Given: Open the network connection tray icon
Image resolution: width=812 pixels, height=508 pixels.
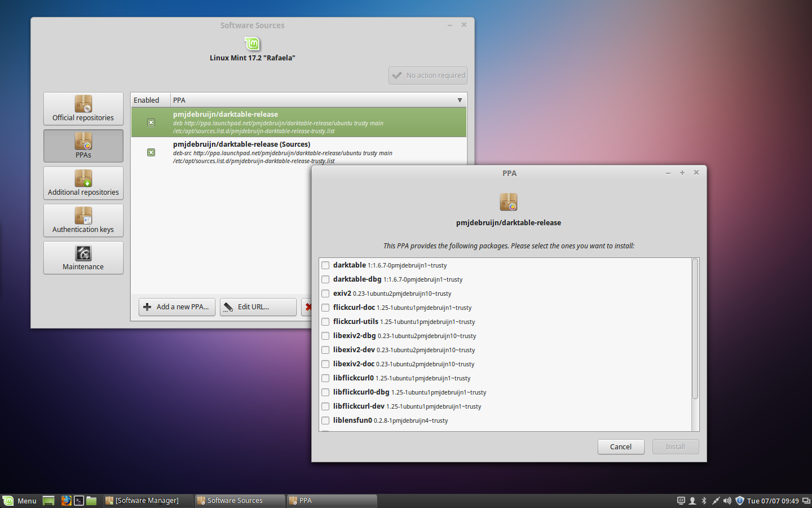Looking at the screenshot, I should pos(716,501).
